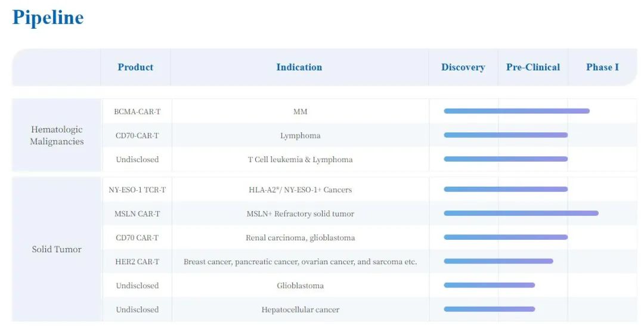
Task: Open the MSLN CAR-T product name
Action: [137, 214]
